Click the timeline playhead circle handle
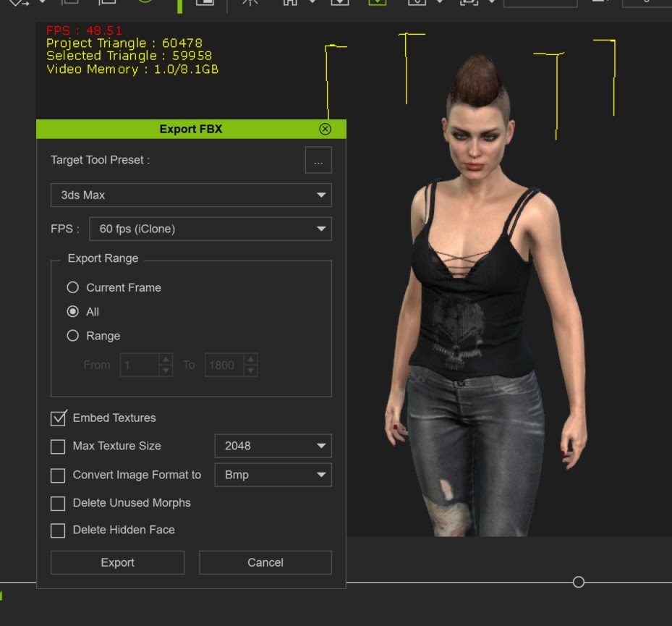The image size is (672, 626). [579, 582]
